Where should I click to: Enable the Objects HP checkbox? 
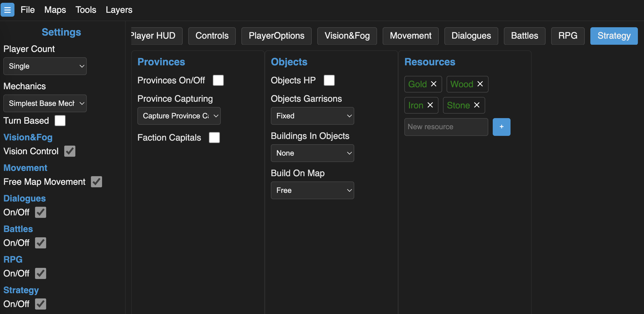pos(329,80)
